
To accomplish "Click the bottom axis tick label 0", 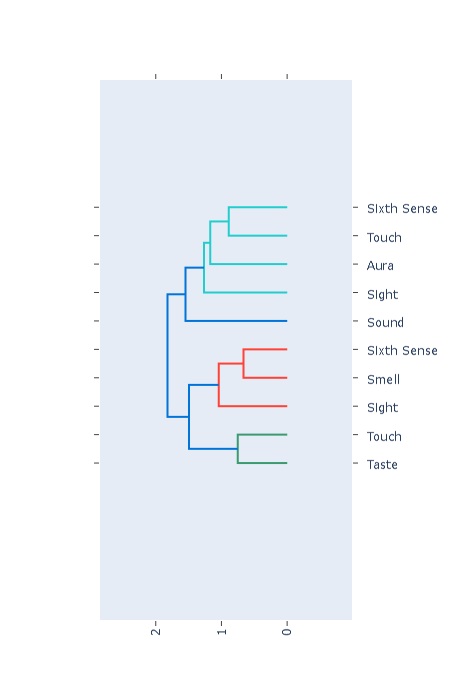I will click(287, 632).
